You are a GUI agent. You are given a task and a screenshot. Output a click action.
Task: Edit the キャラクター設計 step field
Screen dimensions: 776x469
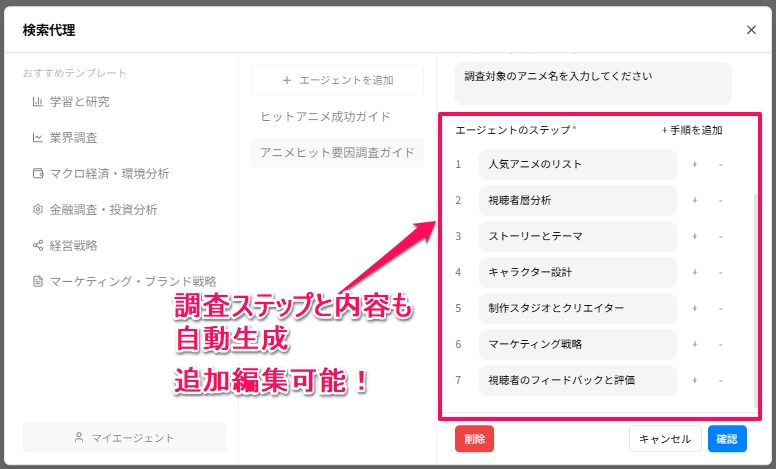coord(578,273)
